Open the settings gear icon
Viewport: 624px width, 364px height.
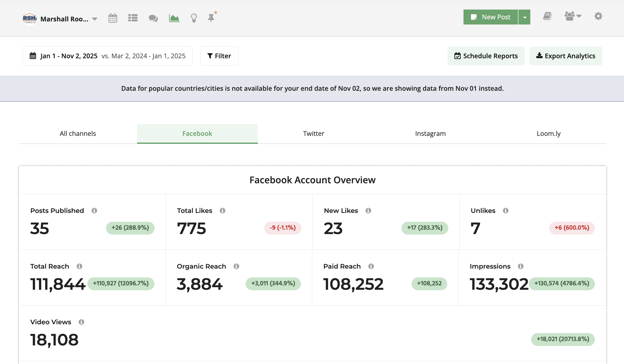pos(598,16)
